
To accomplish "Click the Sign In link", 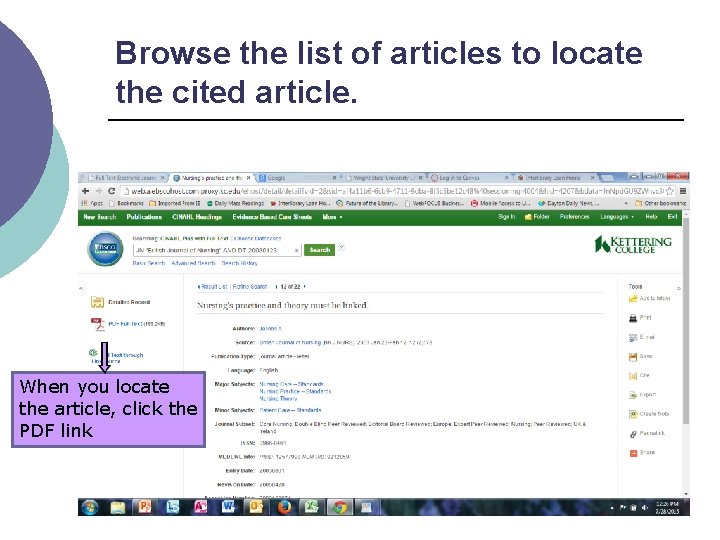I will pos(506,216).
